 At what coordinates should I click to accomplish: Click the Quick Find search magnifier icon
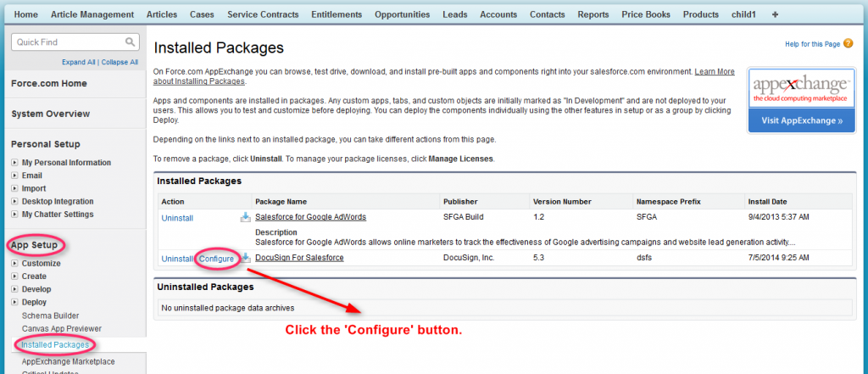[x=130, y=42]
